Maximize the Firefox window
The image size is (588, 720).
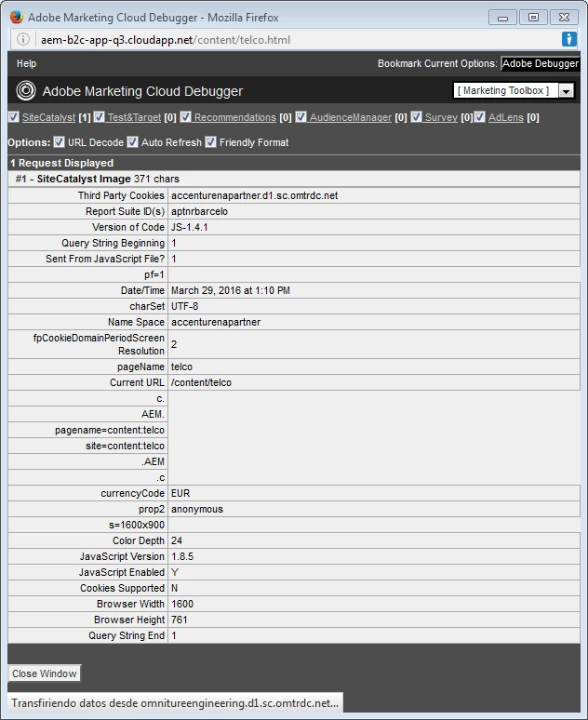tap(533, 18)
